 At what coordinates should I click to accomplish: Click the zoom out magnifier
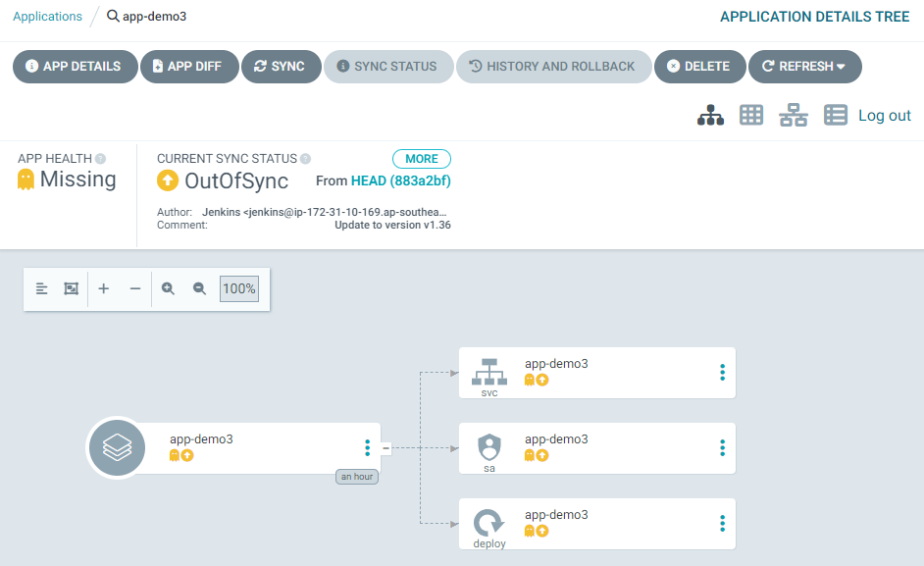pyautogui.click(x=200, y=288)
